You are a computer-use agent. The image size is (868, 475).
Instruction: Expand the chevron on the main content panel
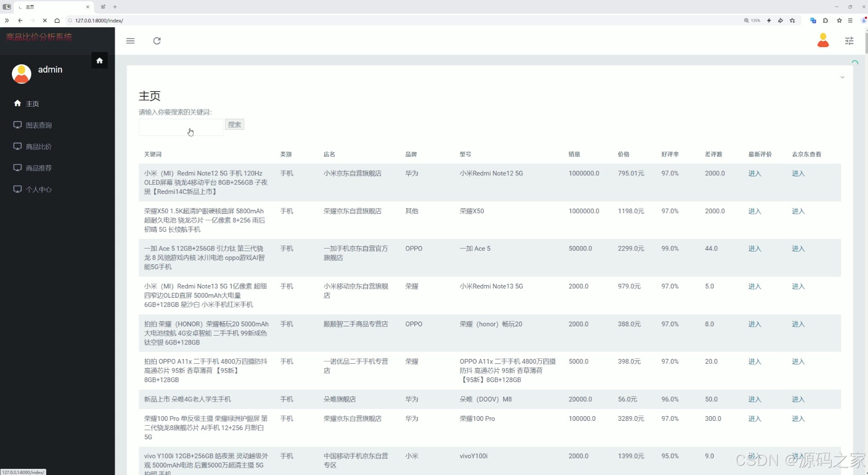click(842, 77)
